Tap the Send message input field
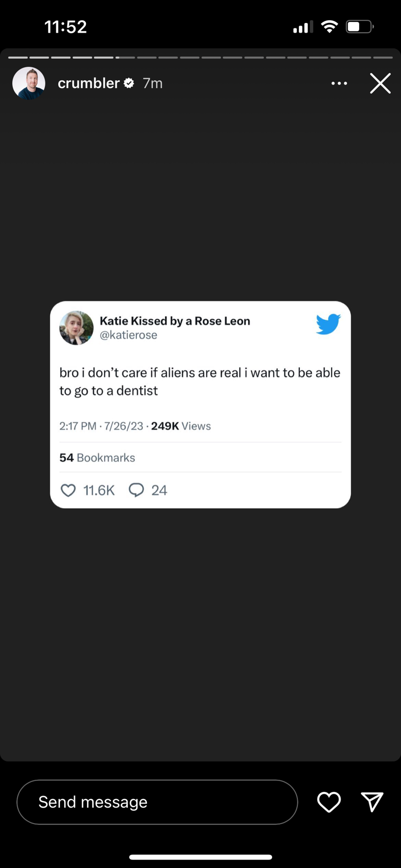This screenshot has height=868, width=401. pos(157,802)
